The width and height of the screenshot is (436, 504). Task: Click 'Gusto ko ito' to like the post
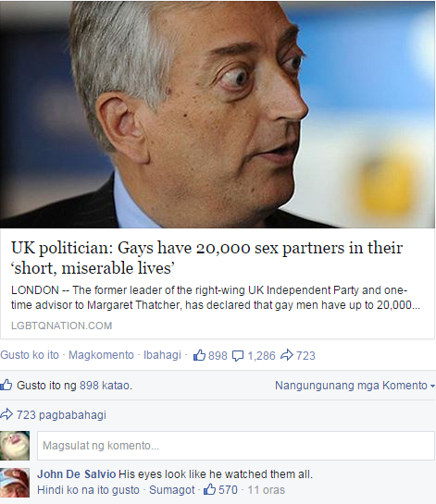30,355
